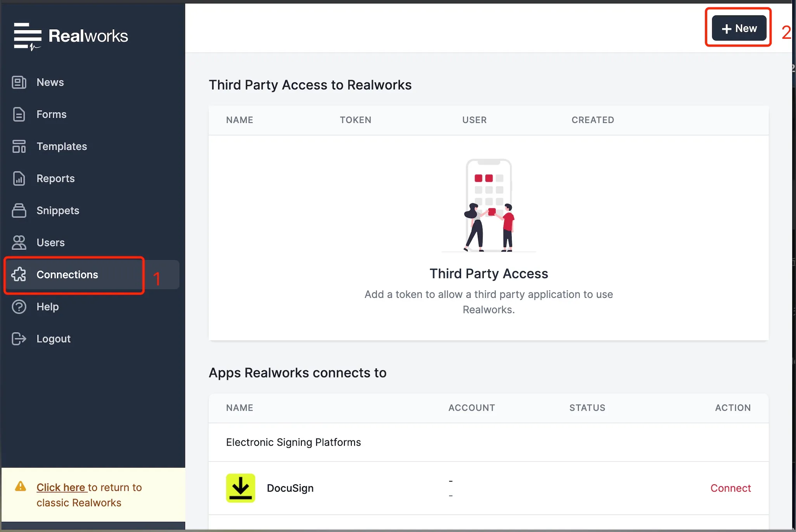
Task: Click the + New button
Action: (739, 28)
